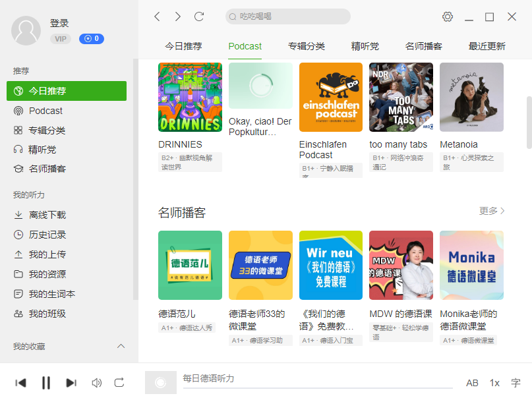Open 德语老师33的微课堂 cover

pyautogui.click(x=260, y=266)
